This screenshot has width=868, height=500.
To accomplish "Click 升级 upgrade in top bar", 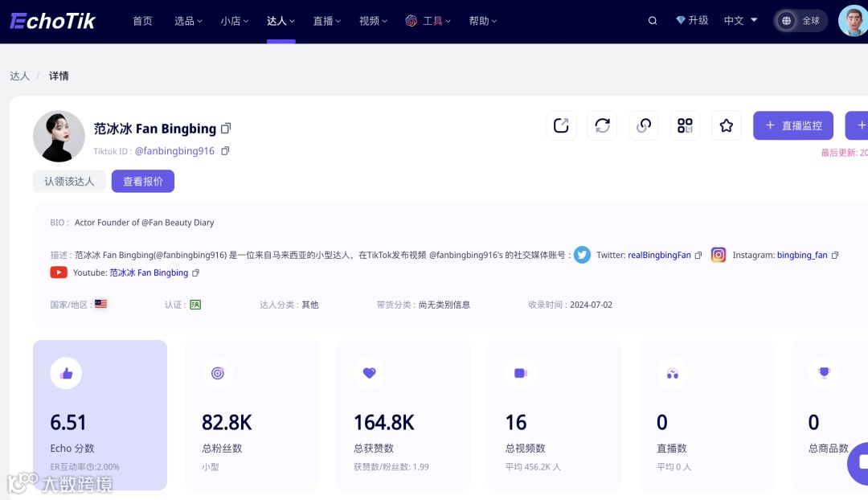I will [x=698, y=20].
